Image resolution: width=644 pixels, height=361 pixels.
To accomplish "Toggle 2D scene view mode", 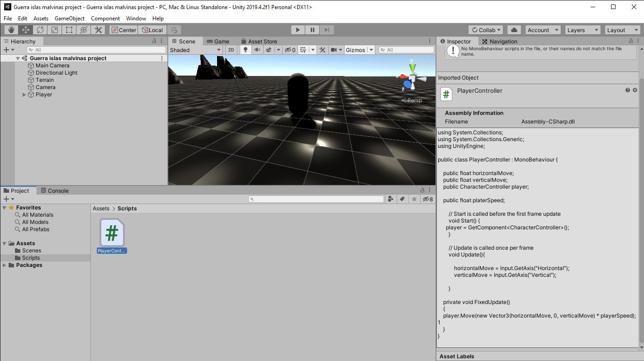I will [x=231, y=50].
